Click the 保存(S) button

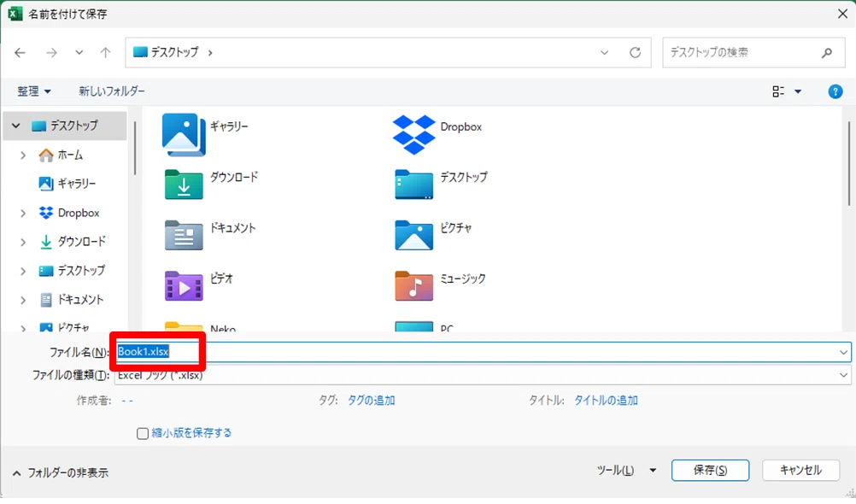point(710,470)
